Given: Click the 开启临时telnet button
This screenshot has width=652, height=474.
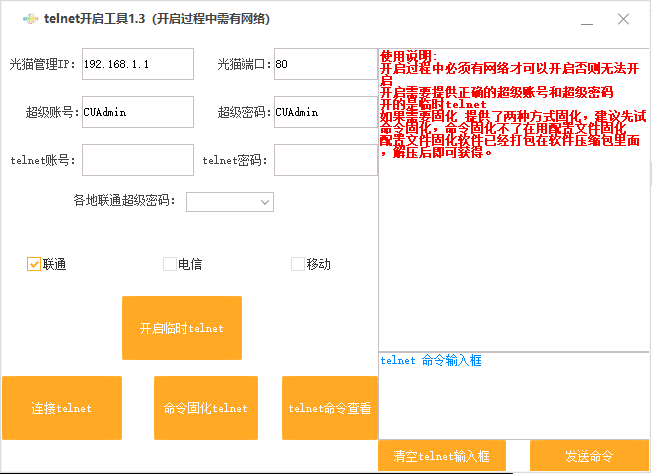Looking at the screenshot, I should pos(182,328).
